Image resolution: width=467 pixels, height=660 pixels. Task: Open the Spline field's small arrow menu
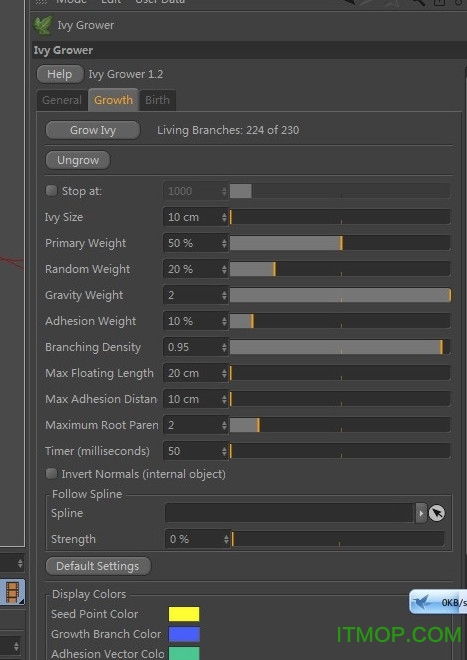pos(421,513)
